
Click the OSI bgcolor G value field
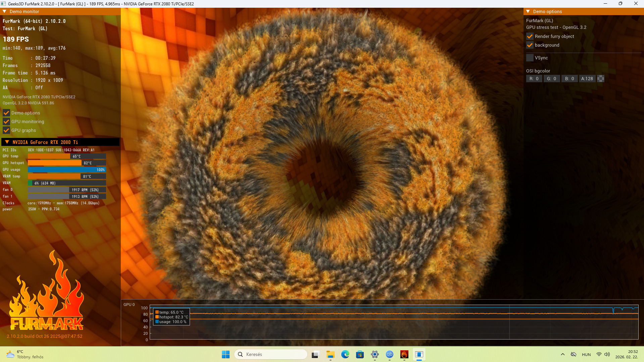552,79
